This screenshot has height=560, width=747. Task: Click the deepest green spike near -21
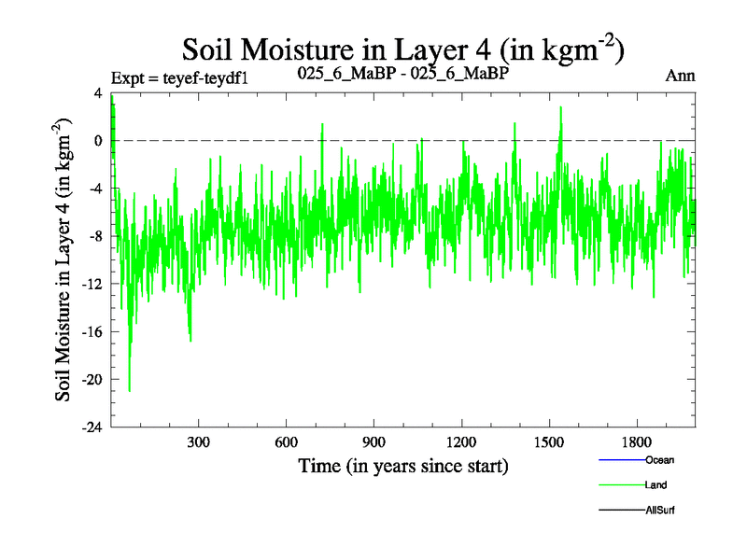pos(129,389)
